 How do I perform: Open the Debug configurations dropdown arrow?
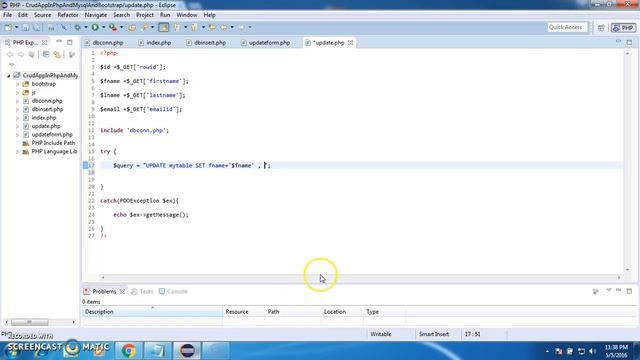click(x=86, y=27)
